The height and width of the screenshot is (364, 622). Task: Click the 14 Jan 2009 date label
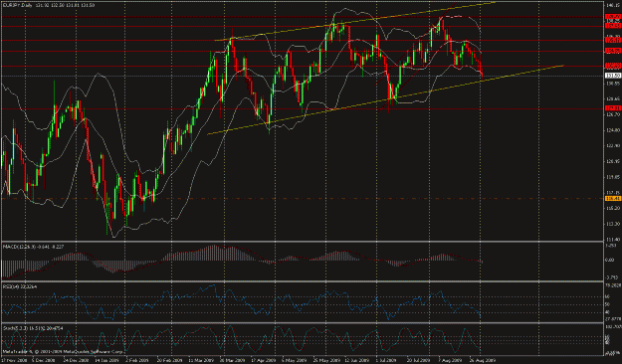coord(107,360)
